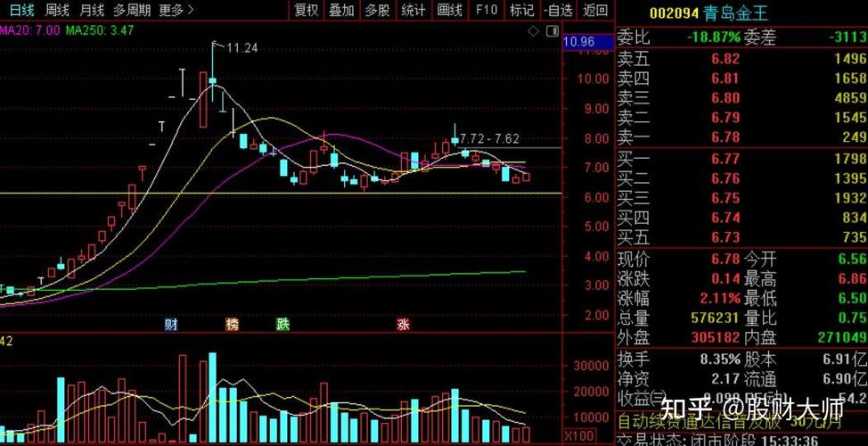Select the 卖一 ask row at 6.78
This screenshot has height=446, width=868.
click(x=741, y=136)
